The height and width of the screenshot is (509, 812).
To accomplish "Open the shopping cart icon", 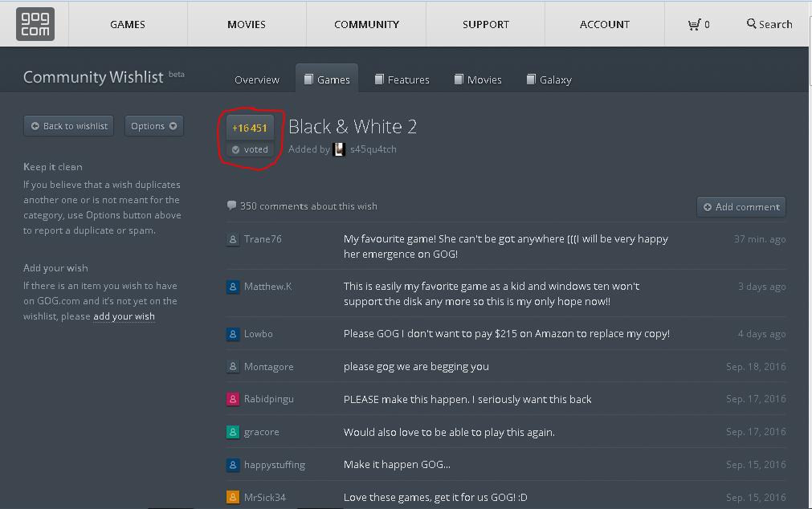I will click(695, 24).
